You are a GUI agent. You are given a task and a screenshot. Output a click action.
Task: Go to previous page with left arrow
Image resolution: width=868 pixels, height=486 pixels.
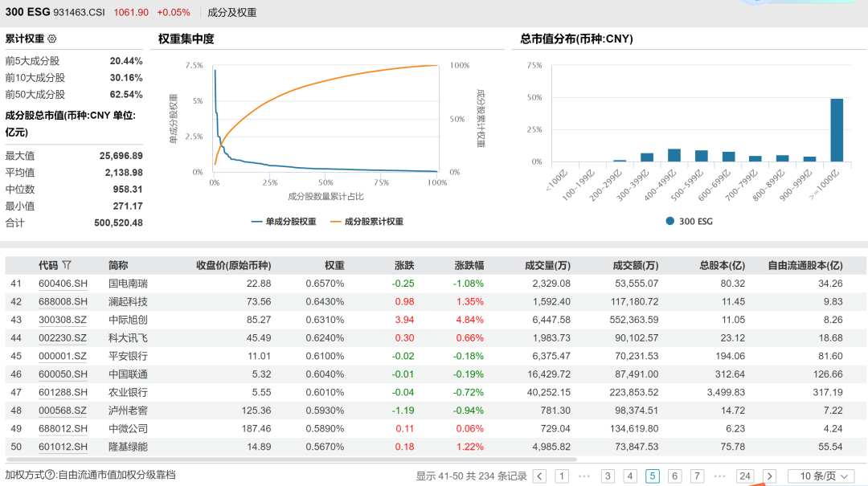click(x=540, y=476)
